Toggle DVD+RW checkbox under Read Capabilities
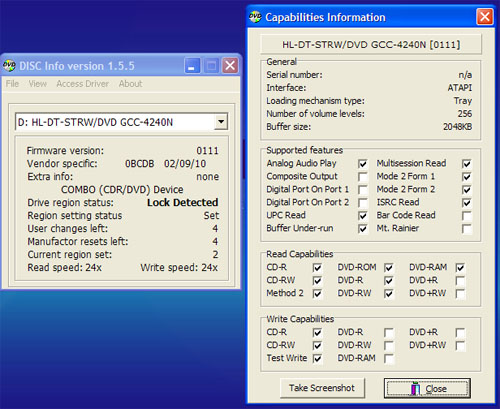This screenshot has height=409, width=500. pos(460,294)
